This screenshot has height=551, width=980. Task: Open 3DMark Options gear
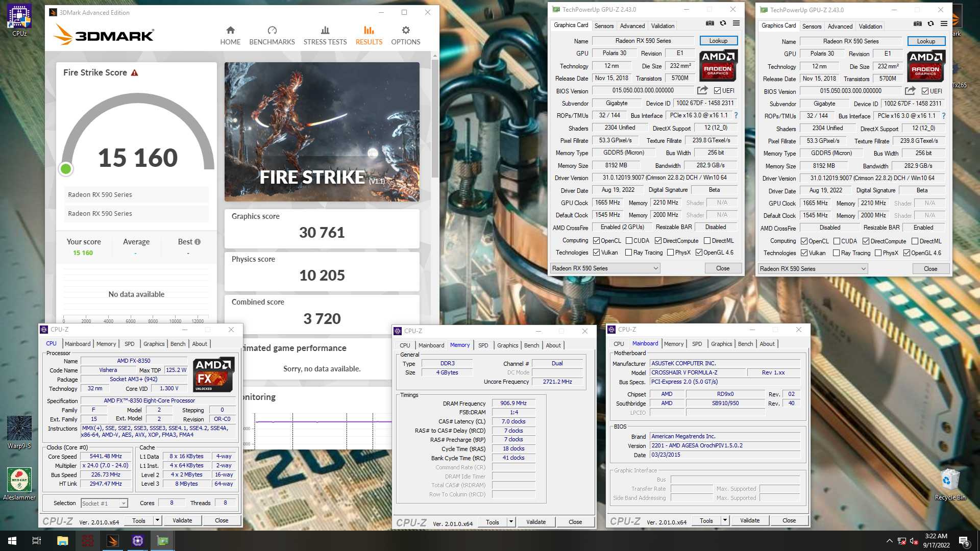tap(406, 36)
